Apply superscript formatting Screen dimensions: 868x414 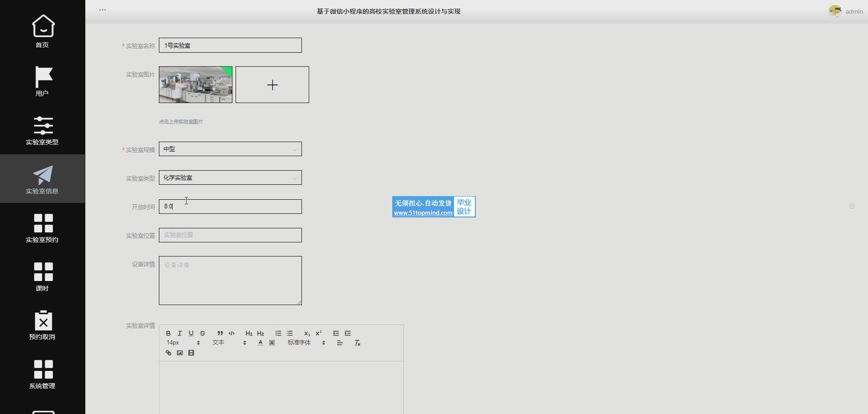click(x=319, y=333)
